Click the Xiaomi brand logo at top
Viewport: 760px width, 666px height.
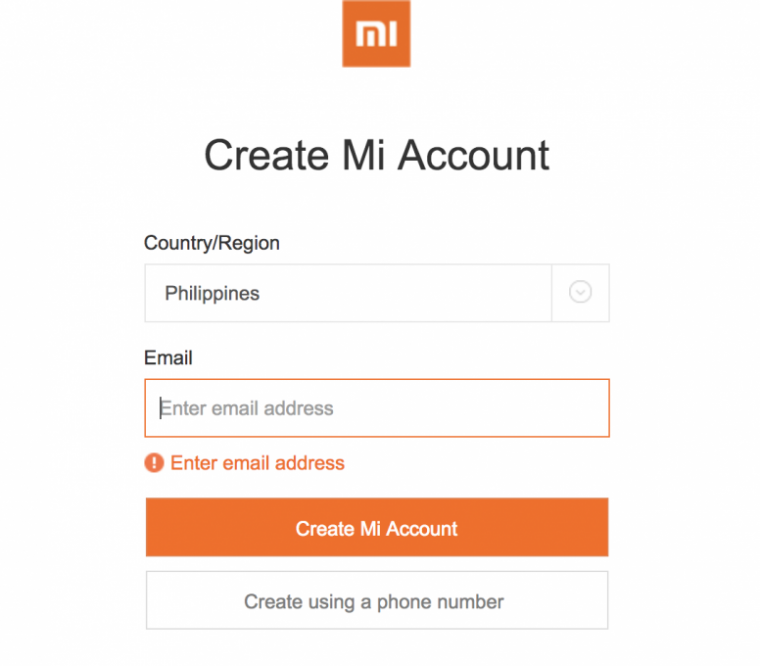[x=376, y=34]
